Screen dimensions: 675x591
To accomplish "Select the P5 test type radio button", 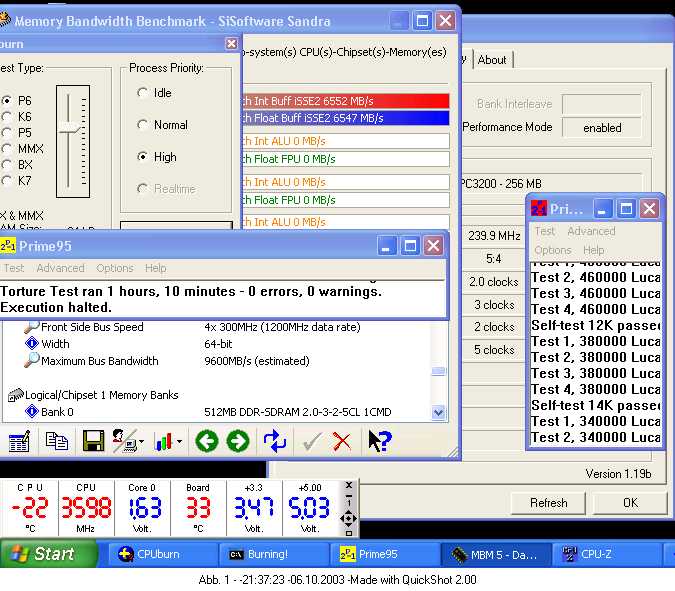I will click(x=7, y=133).
